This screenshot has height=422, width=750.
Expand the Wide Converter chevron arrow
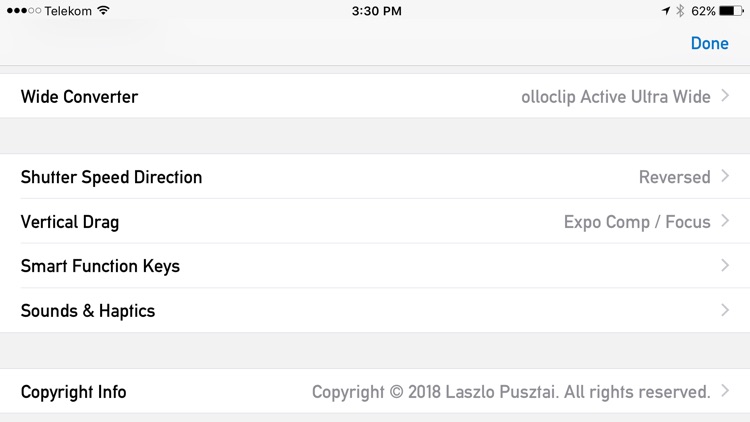(x=725, y=96)
